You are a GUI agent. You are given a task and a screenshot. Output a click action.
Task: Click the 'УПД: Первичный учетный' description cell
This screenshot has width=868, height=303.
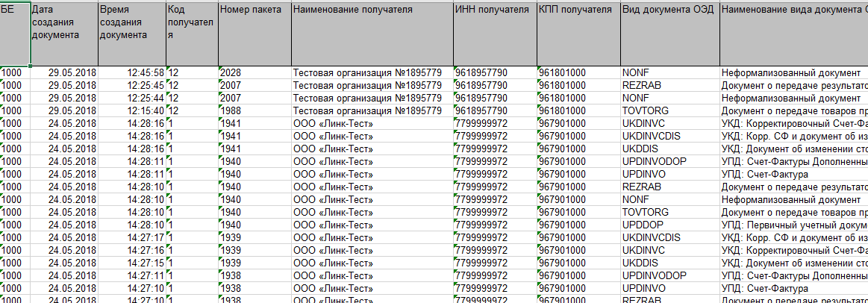pyautogui.click(x=793, y=225)
